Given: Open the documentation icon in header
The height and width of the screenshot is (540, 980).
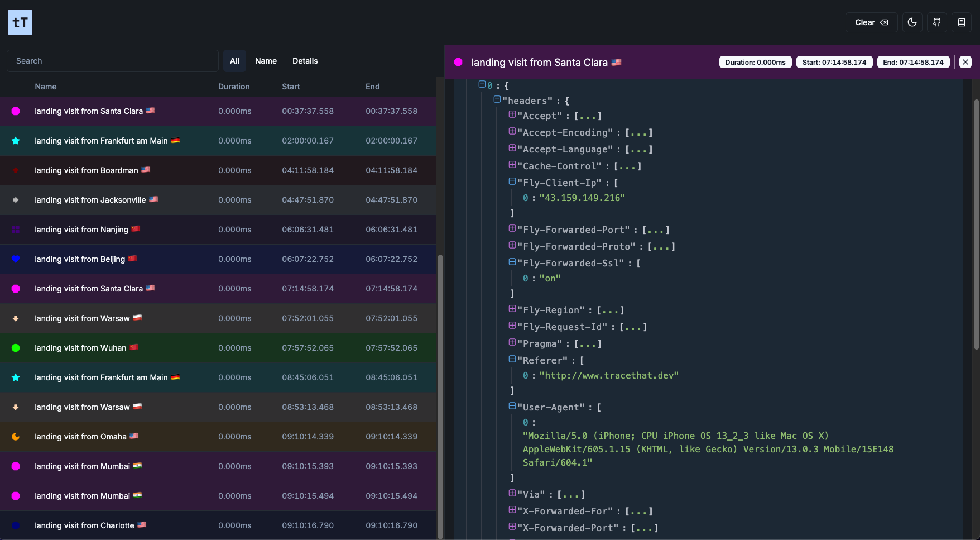Looking at the screenshot, I should pos(962,22).
